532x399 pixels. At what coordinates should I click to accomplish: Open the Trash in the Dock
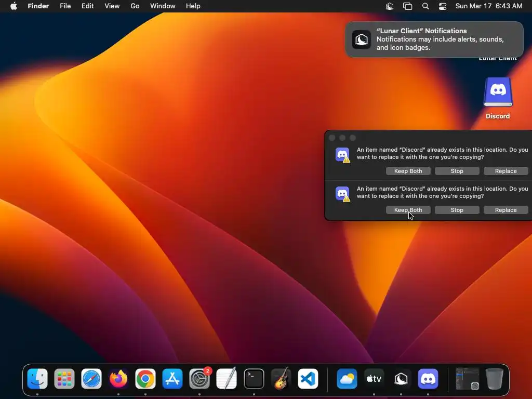click(x=495, y=379)
